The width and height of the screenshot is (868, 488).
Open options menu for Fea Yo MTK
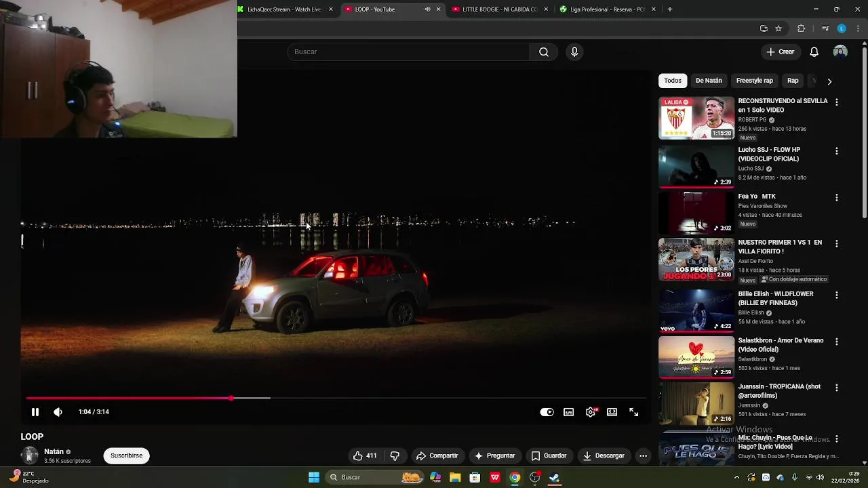(836, 198)
